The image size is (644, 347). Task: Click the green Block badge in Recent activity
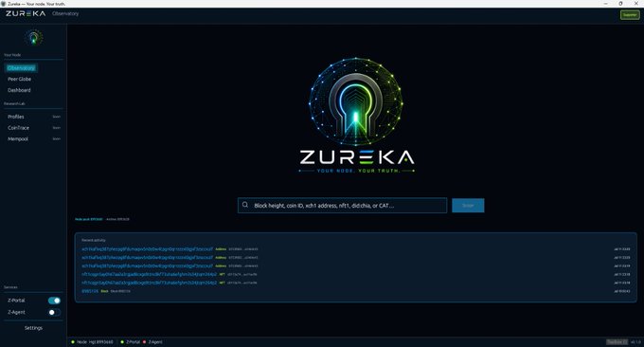(105, 291)
